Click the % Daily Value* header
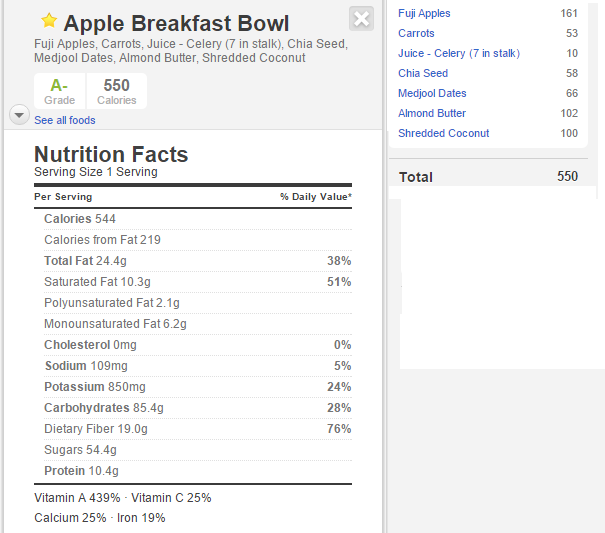 [x=315, y=197]
